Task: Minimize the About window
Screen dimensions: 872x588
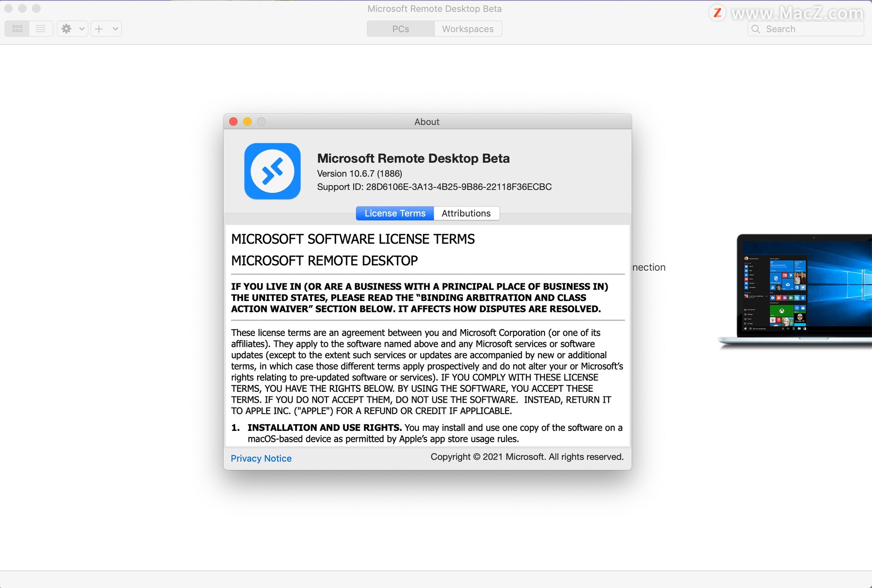Action: point(248,122)
